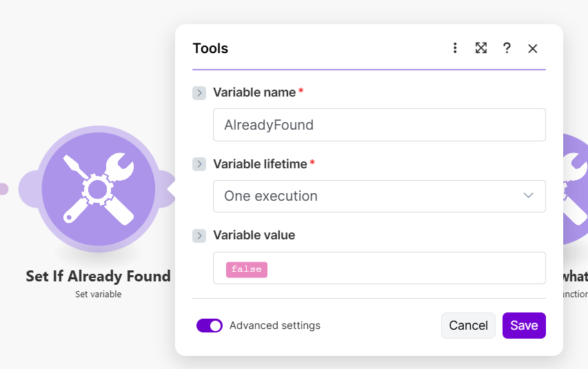Click the AlreadyFound variable name field
This screenshot has height=369, width=588.
point(379,125)
